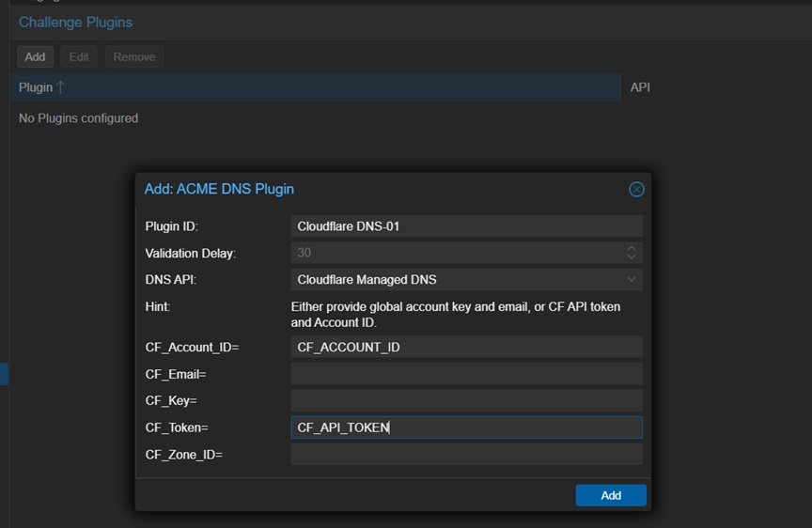
Task: Sort by the Plugin column header
Action: pyautogui.click(x=315, y=87)
